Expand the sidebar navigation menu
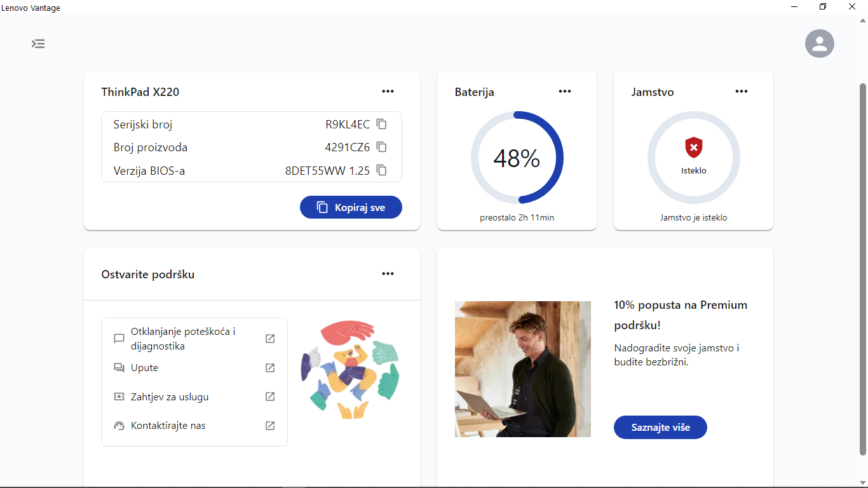This screenshot has height=488, width=868. point(39,44)
